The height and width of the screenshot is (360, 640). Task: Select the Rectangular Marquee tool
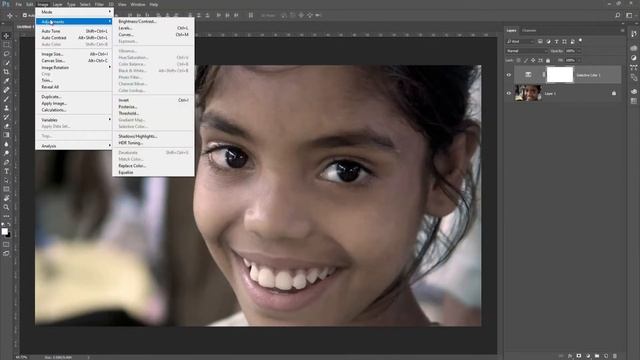click(6, 45)
